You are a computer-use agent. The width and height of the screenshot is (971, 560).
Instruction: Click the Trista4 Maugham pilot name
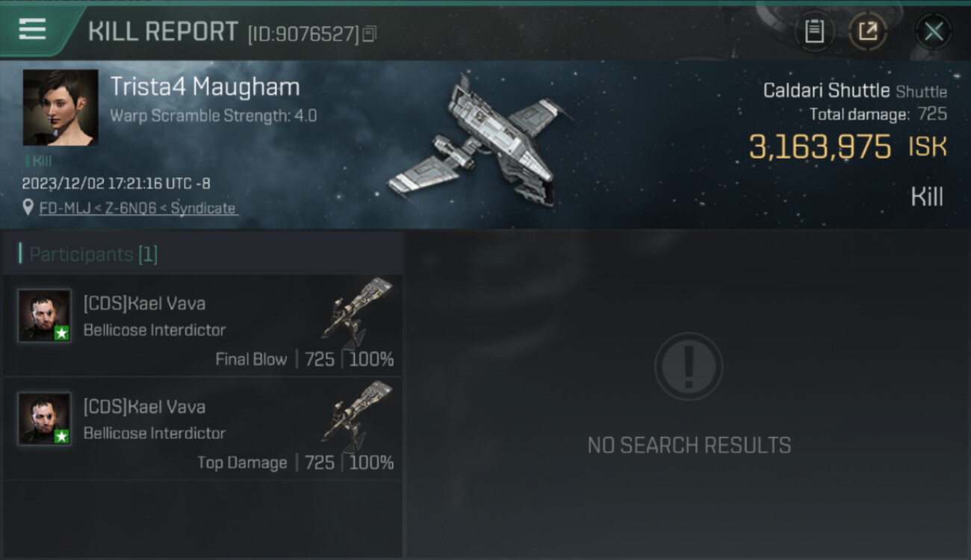click(x=205, y=87)
